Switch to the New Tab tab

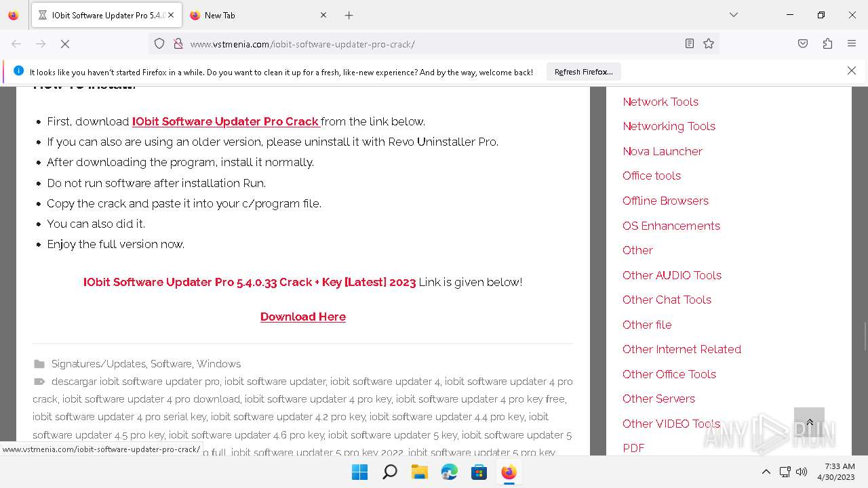tap(258, 15)
